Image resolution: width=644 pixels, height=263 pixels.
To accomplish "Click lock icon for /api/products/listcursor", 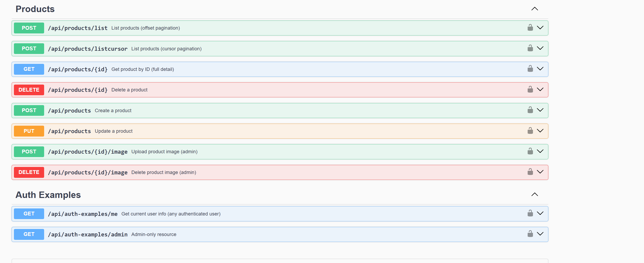I will (530, 48).
